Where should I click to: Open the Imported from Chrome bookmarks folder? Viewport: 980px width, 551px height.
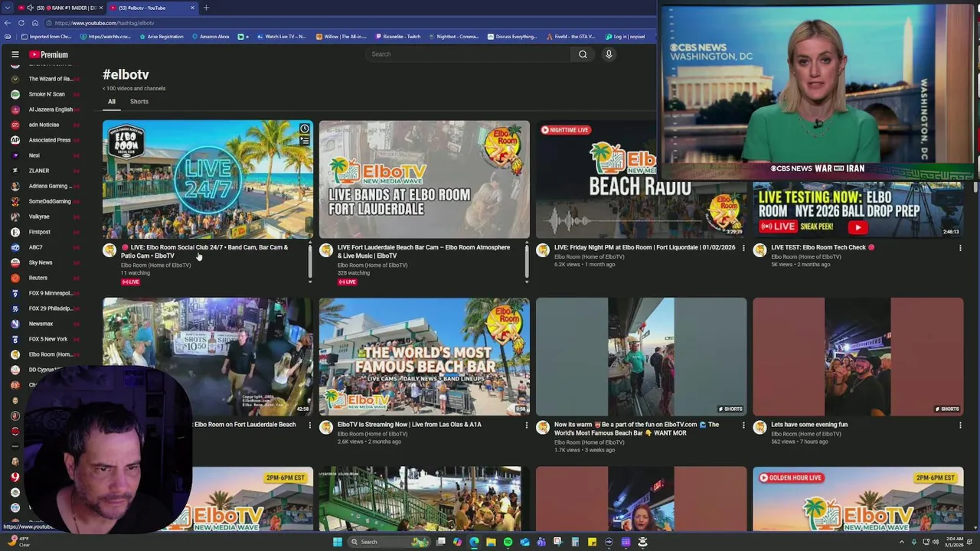tap(47, 37)
